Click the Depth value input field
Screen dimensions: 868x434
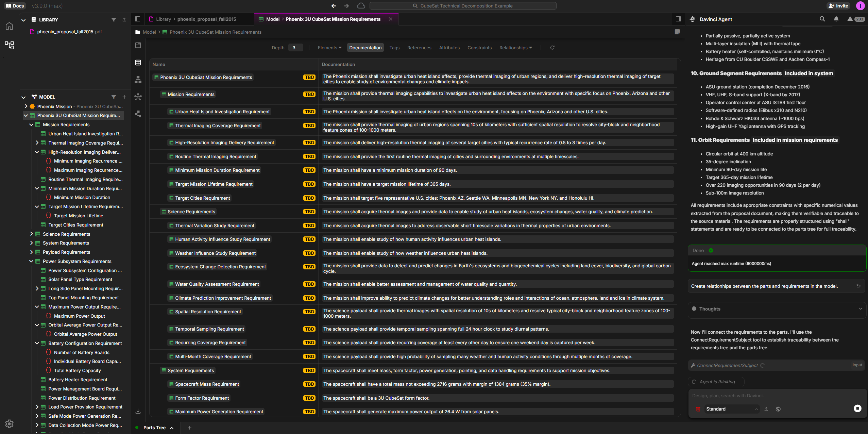[x=295, y=48]
